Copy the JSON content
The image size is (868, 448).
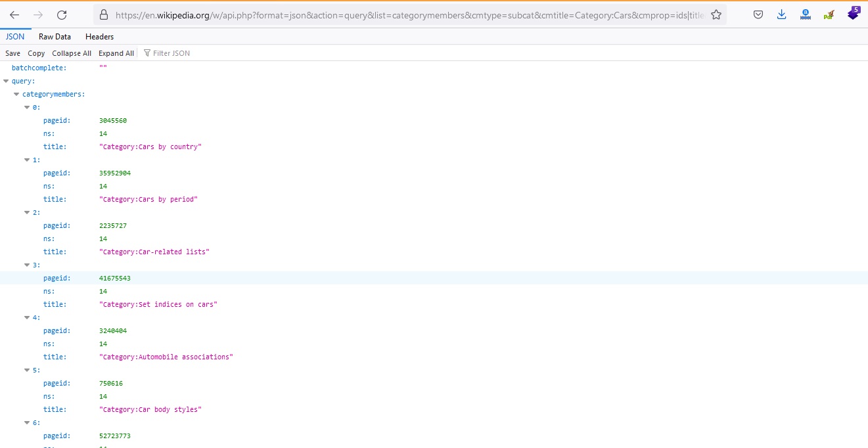36,53
